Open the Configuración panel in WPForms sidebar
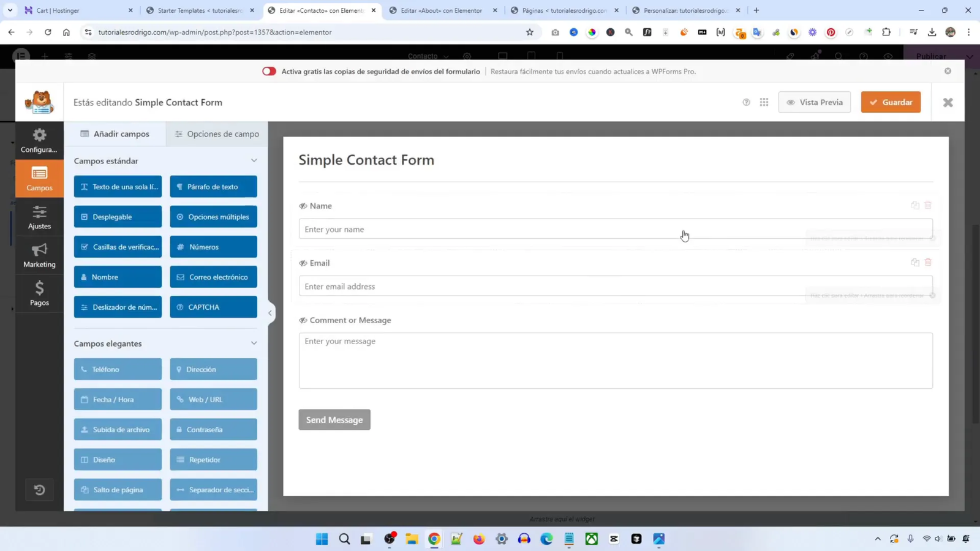The image size is (980, 551). point(39,141)
